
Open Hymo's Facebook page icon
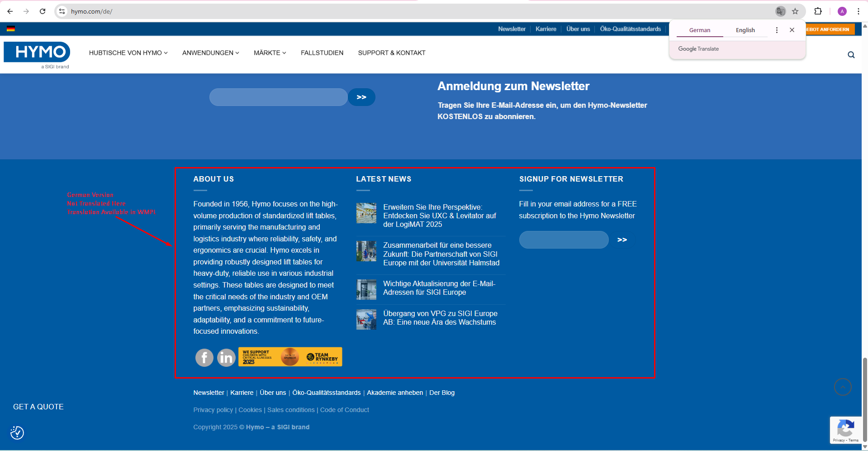tap(204, 358)
